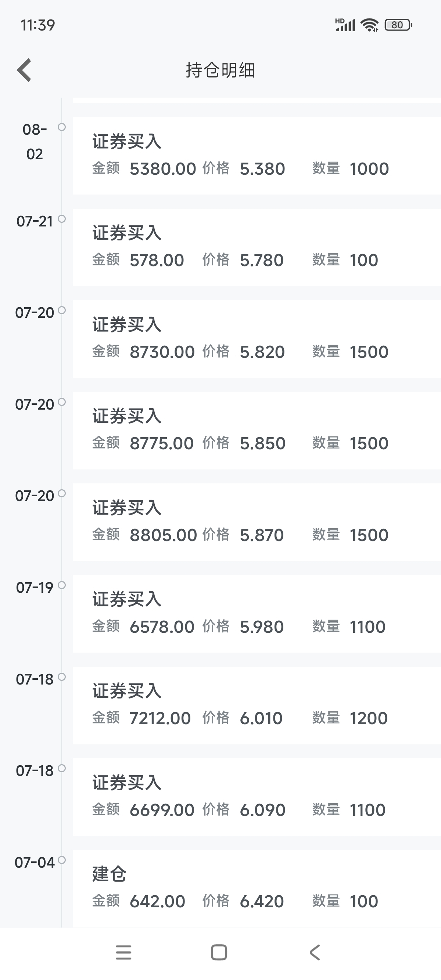The image size is (441, 980).
Task: Open the 8805.00 purchase entry
Action: pos(257,522)
